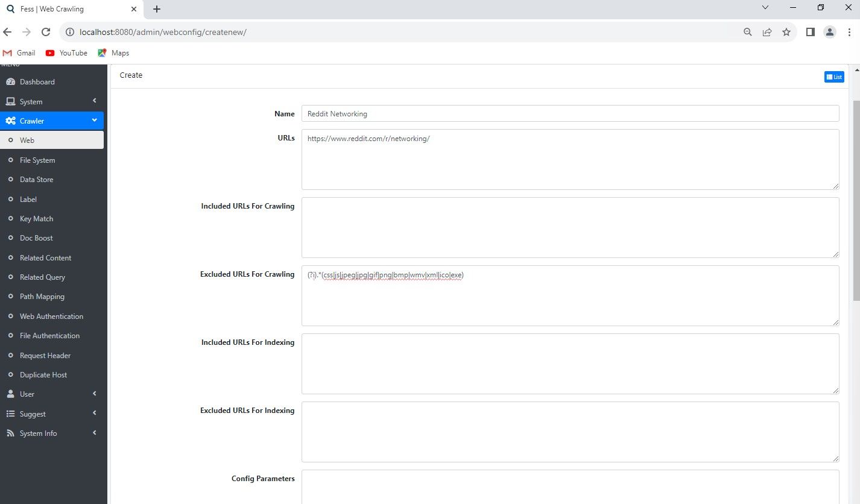Click the System Info feed icon
Viewport: 860px width, 504px height.
point(10,433)
